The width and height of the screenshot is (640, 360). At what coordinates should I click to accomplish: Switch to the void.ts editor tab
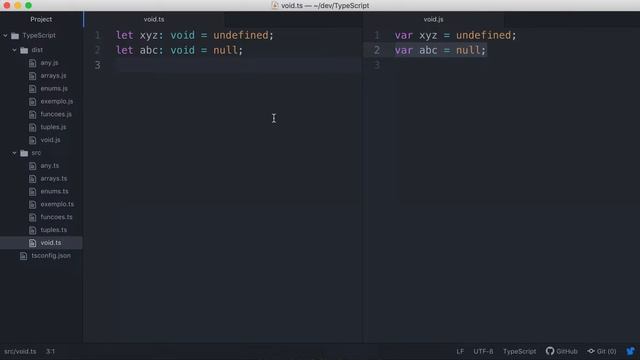point(154,20)
